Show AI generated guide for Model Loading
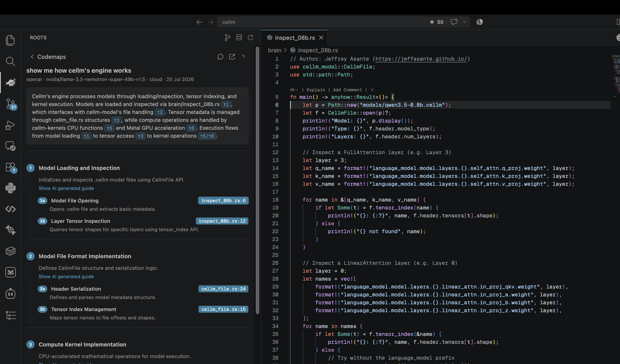Image resolution: width=620 pixels, height=364 pixels. click(x=66, y=188)
